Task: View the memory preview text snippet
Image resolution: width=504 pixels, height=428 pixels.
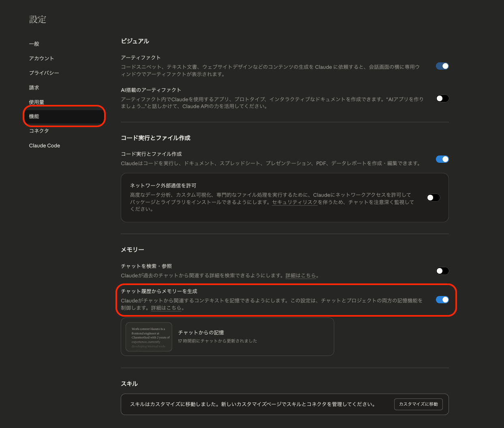Action: click(x=149, y=336)
